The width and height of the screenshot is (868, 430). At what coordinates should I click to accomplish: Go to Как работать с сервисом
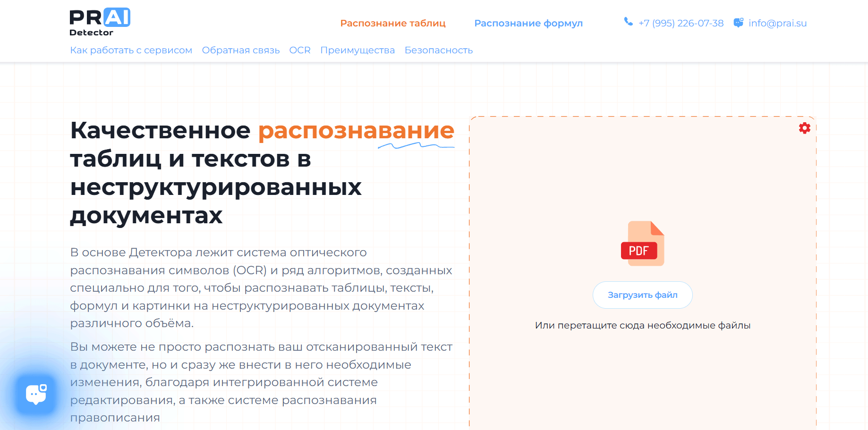click(131, 50)
